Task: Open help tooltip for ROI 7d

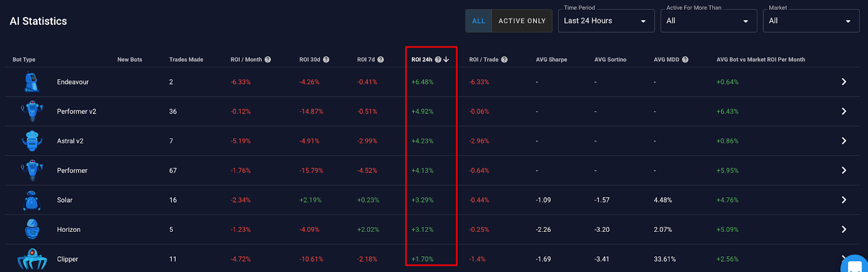Action: tap(380, 60)
